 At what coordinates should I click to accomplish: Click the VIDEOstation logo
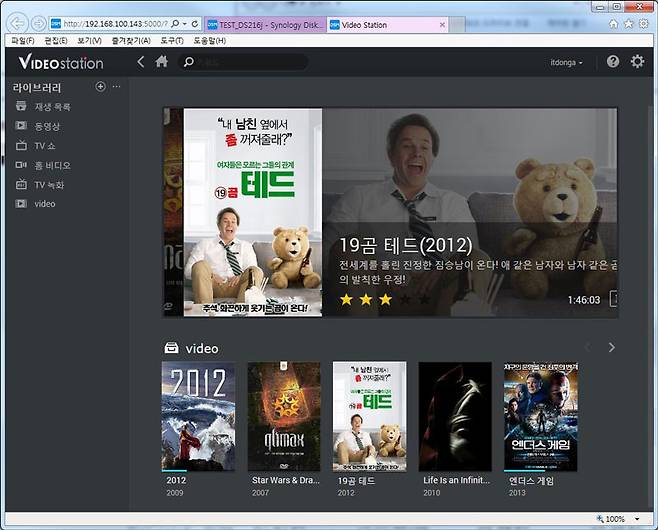61,62
